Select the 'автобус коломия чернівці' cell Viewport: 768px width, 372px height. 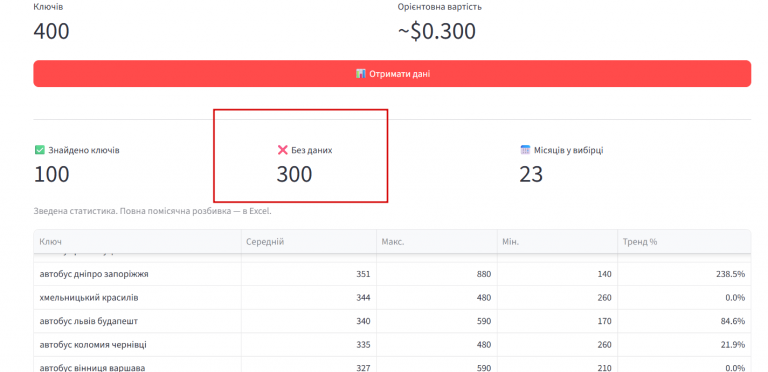tap(138, 345)
